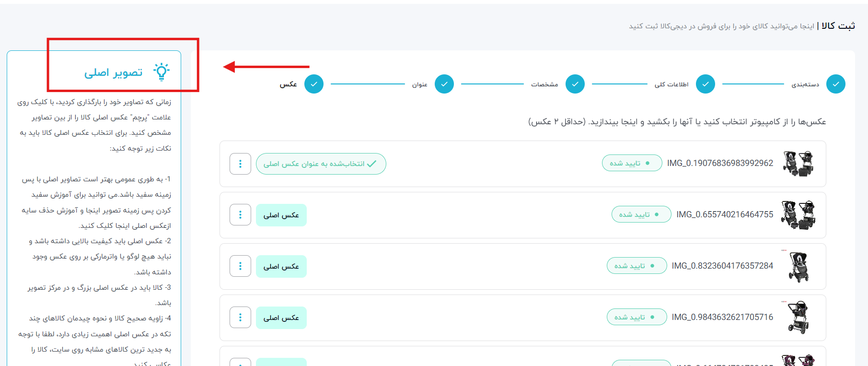Click the عکس step checkmark circle
The height and width of the screenshot is (366, 868).
pyautogui.click(x=314, y=84)
